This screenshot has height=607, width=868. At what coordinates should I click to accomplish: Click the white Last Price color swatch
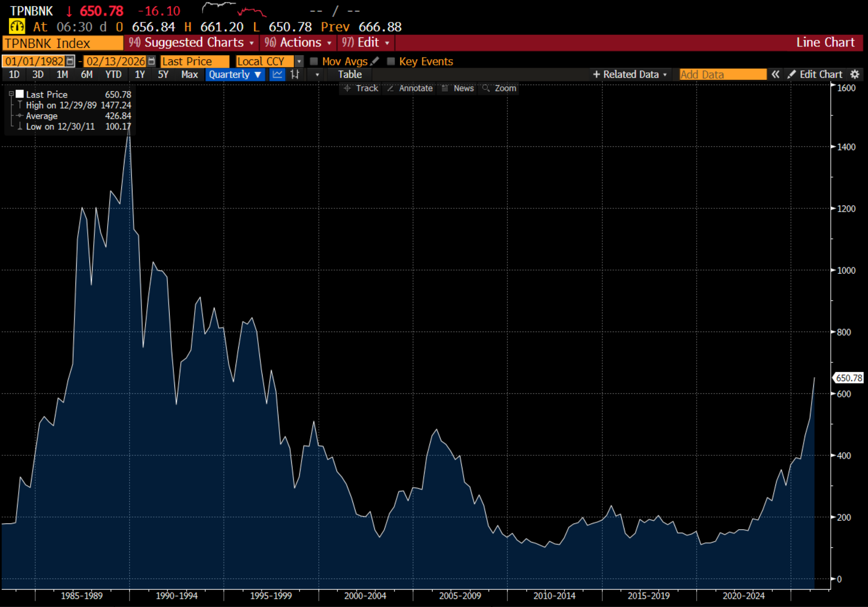coord(20,94)
